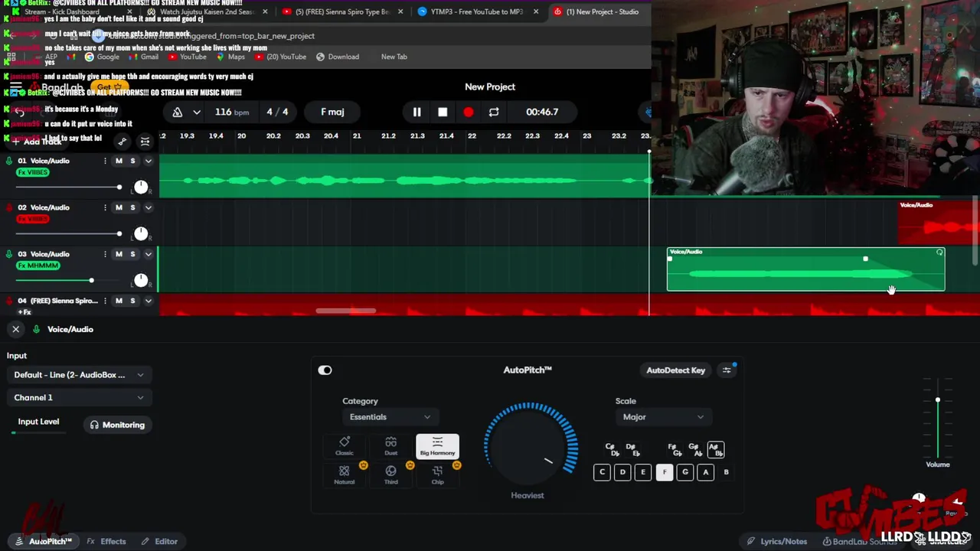Open Fx MHMMM effects on track 03
This screenshot has width=980, height=551.
click(38, 266)
